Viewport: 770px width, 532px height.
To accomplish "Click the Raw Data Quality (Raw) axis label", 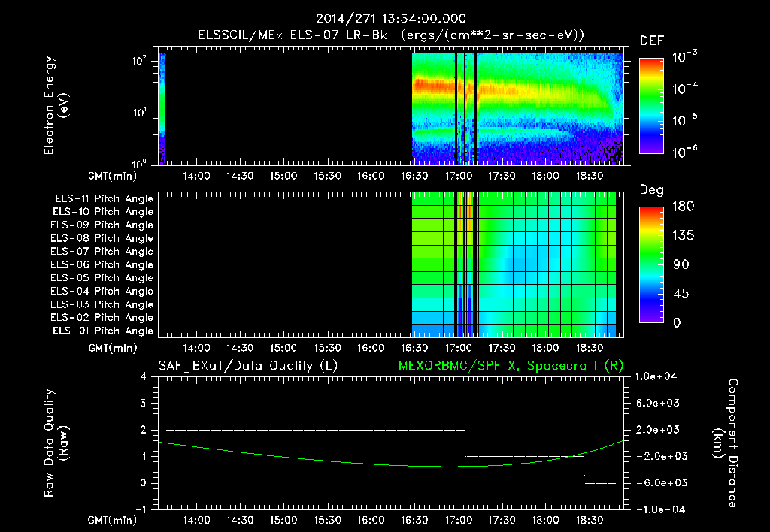I will pyautogui.click(x=56, y=443).
